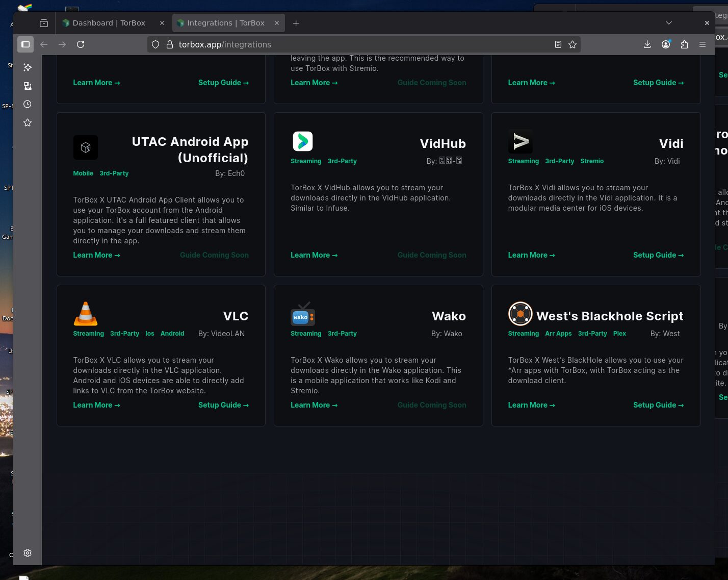Click Learn More on VLC card
728x580 pixels.
coord(96,405)
